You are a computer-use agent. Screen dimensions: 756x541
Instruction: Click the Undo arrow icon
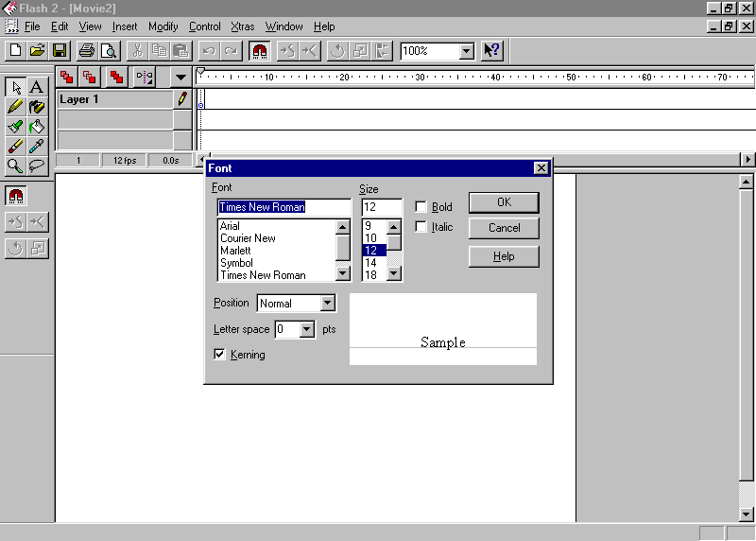209,51
